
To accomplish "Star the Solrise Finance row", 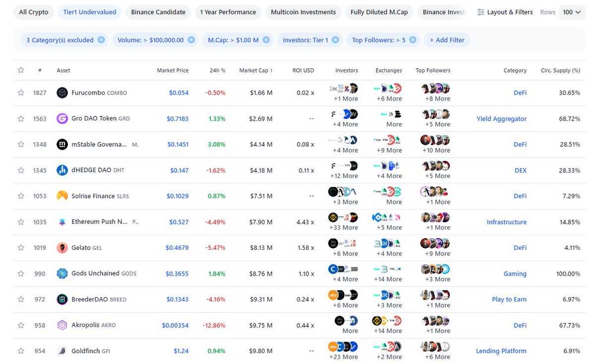I will pyautogui.click(x=21, y=196).
